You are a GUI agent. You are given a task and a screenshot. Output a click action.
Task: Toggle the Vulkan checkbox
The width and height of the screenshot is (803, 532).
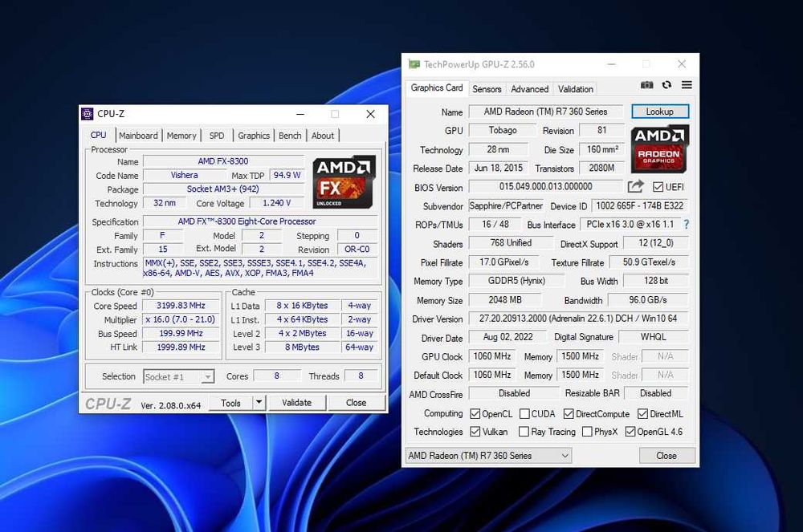475,432
